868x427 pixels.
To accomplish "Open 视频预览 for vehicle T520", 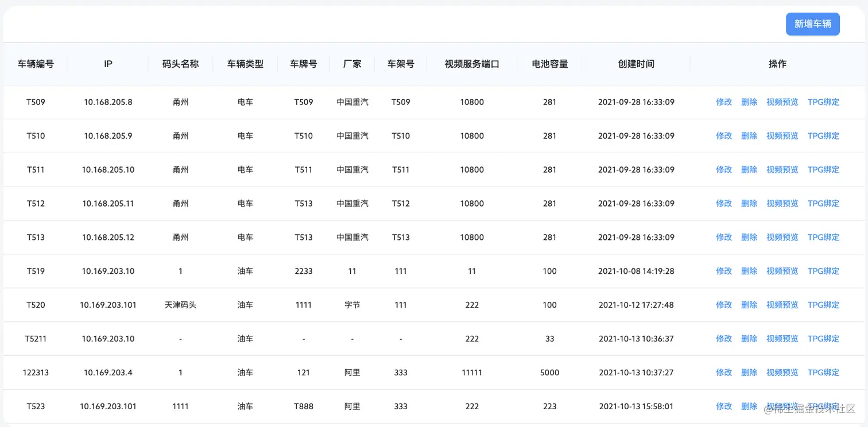I will tap(782, 305).
